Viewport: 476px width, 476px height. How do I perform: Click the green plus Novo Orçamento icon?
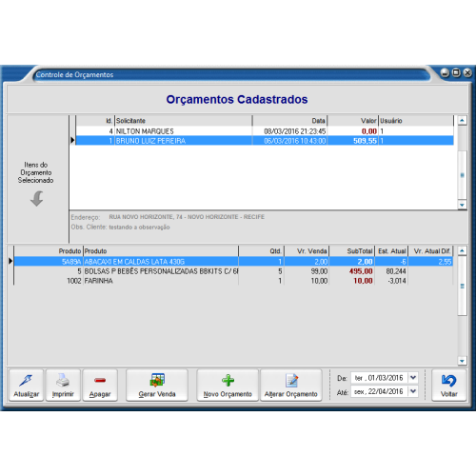pos(228,380)
